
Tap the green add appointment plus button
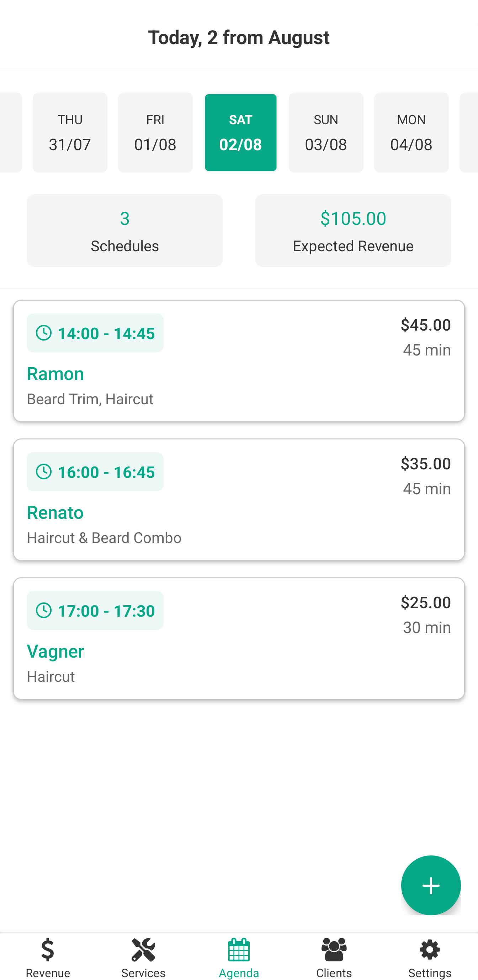tap(430, 885)
